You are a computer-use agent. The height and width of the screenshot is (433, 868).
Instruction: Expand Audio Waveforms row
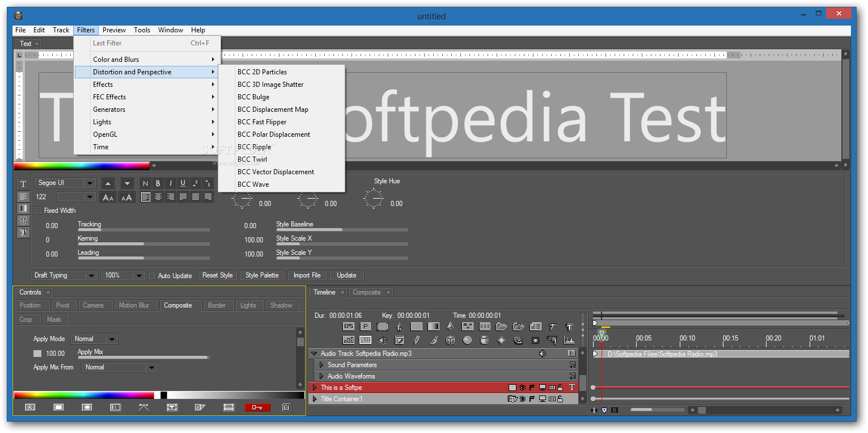[321, 376]
